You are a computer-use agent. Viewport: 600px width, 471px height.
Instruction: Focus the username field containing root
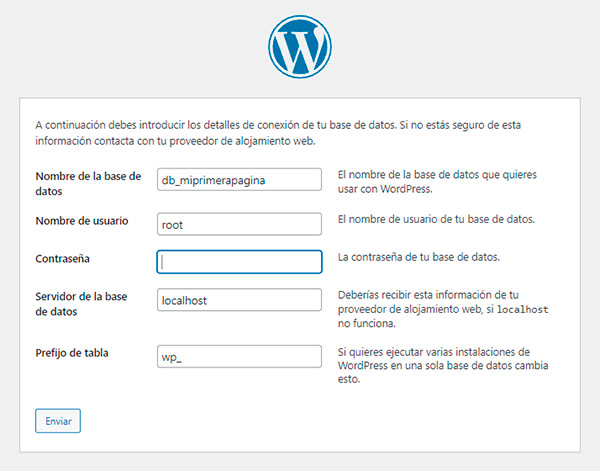coord(239,224)
